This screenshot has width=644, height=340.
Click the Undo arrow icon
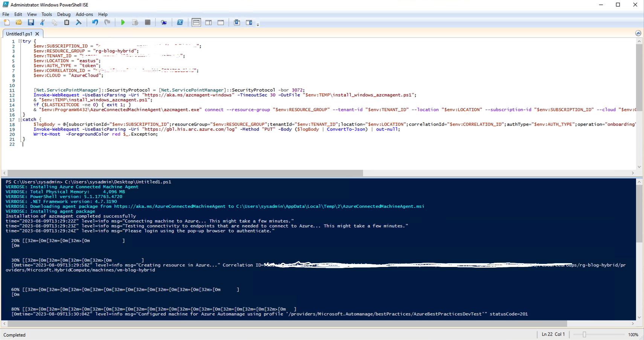click(95, 23)
